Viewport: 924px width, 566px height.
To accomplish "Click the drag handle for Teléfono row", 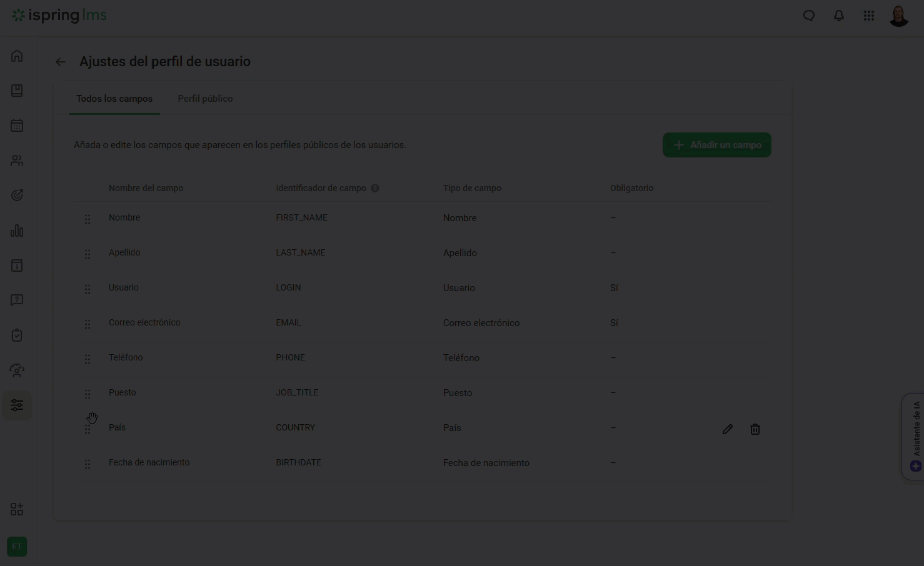I will (x=88, y=359).
